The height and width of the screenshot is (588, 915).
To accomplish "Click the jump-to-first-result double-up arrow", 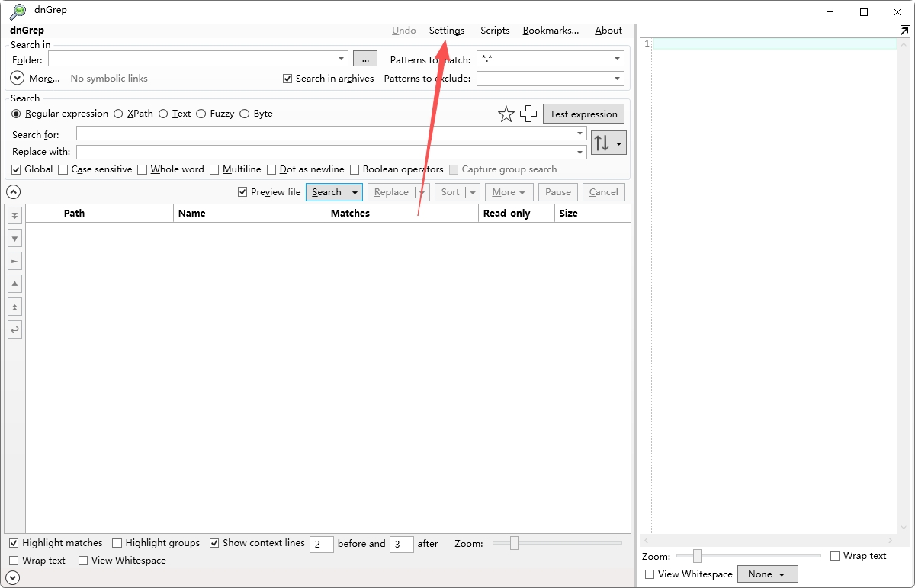I will (x=14, y=307).
